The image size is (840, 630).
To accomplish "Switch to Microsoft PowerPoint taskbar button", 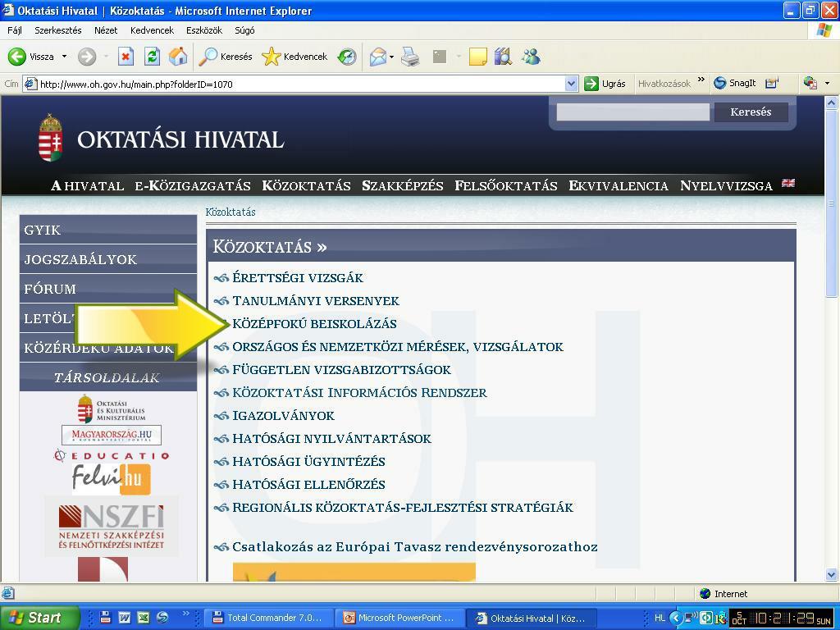I will tap(400, 618).
